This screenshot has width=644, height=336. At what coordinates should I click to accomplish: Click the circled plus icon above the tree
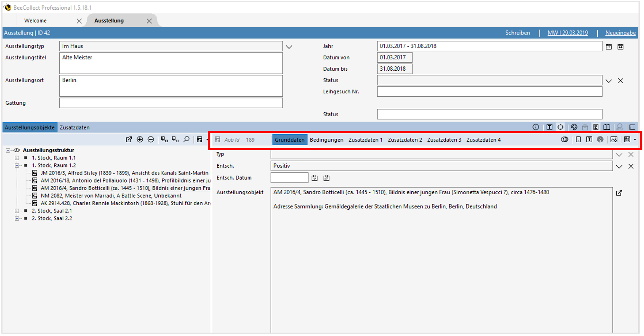[140, 140]
